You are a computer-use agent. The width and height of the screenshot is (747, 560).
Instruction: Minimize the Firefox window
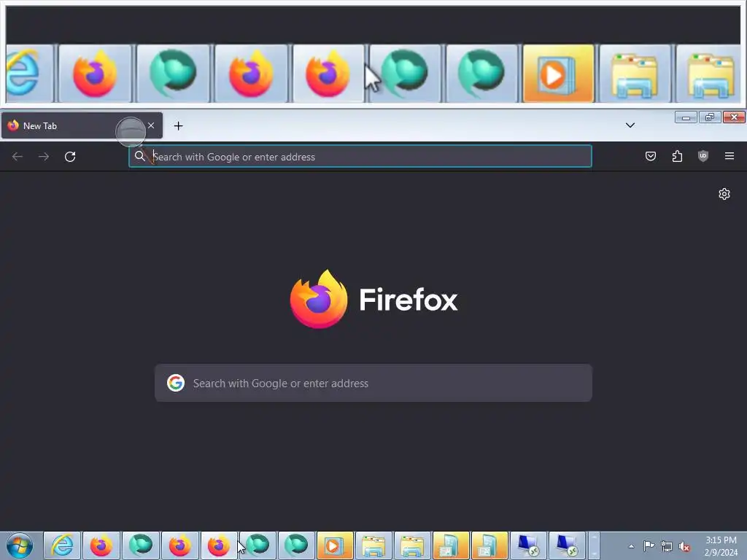click(x=686, y=117)
